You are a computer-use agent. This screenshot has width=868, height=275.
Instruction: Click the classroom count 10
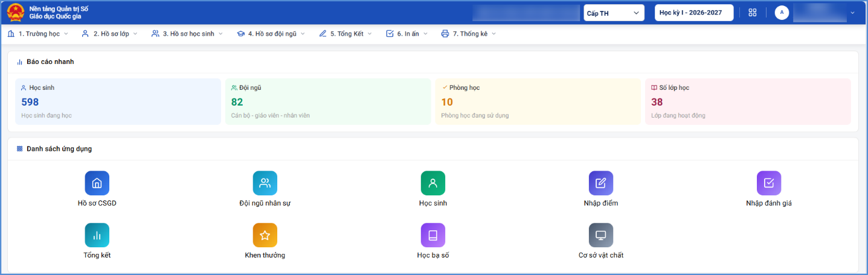coord(447,102)
